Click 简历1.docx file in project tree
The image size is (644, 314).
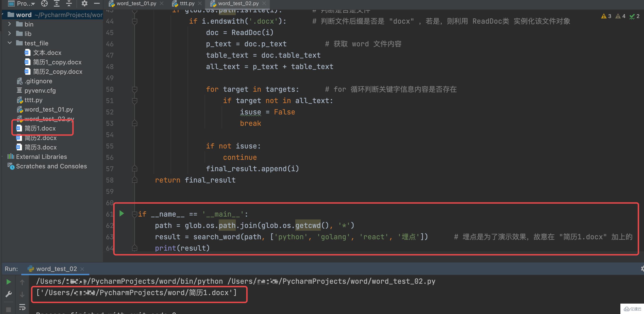point(40,128)
